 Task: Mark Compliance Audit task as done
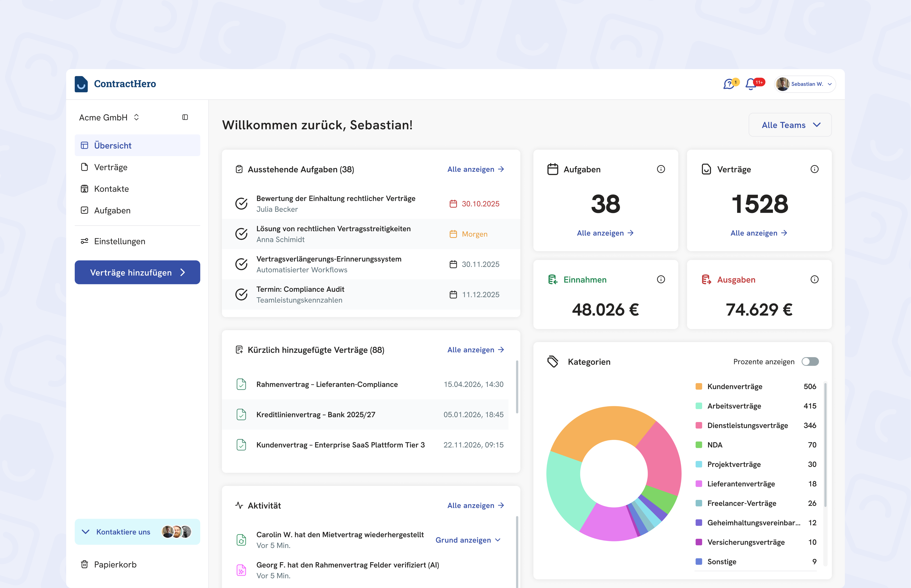[241, 294]
